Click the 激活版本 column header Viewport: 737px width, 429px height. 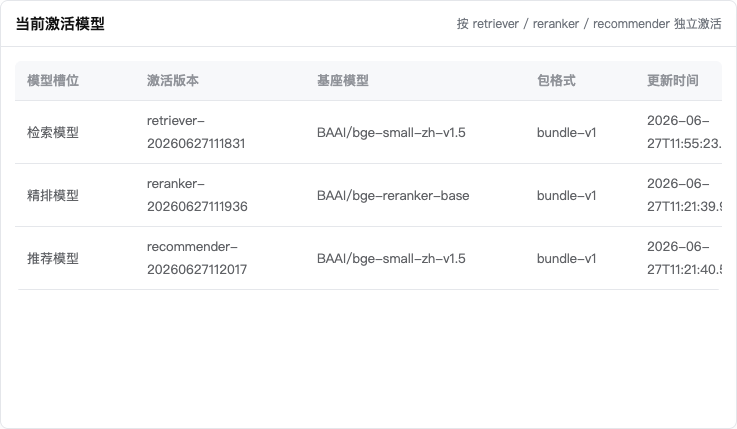click(173, 80)
